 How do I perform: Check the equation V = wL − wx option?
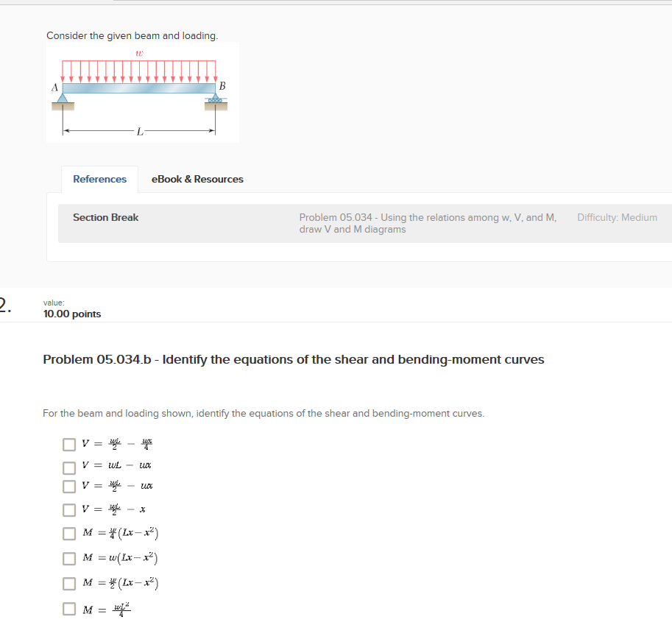point(69,466)
